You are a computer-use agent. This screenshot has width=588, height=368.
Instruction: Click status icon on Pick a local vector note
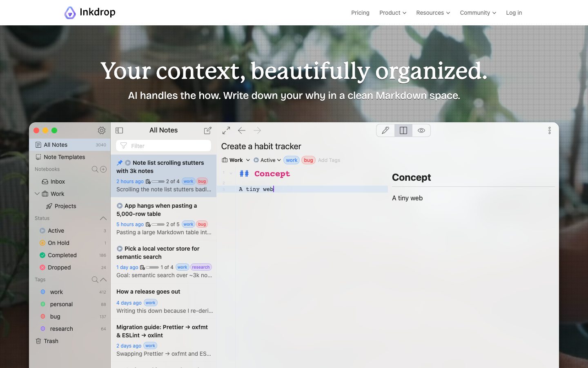tap(120, 249)
